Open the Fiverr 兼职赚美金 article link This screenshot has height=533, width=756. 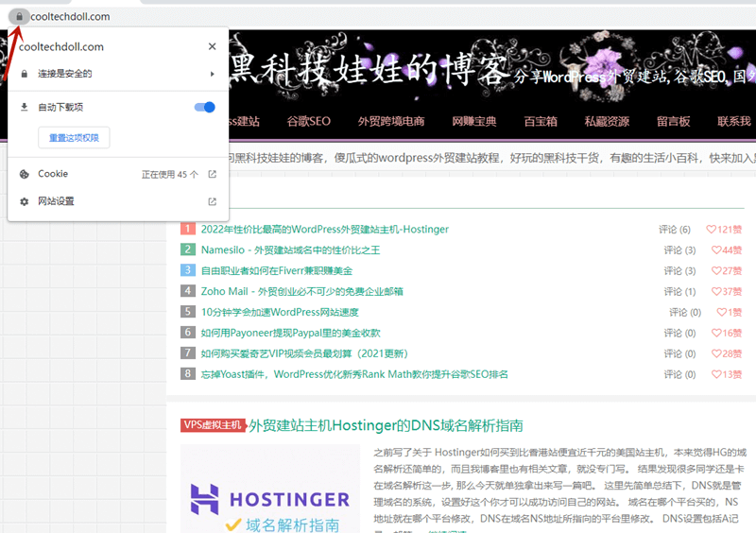pos(277,270)
